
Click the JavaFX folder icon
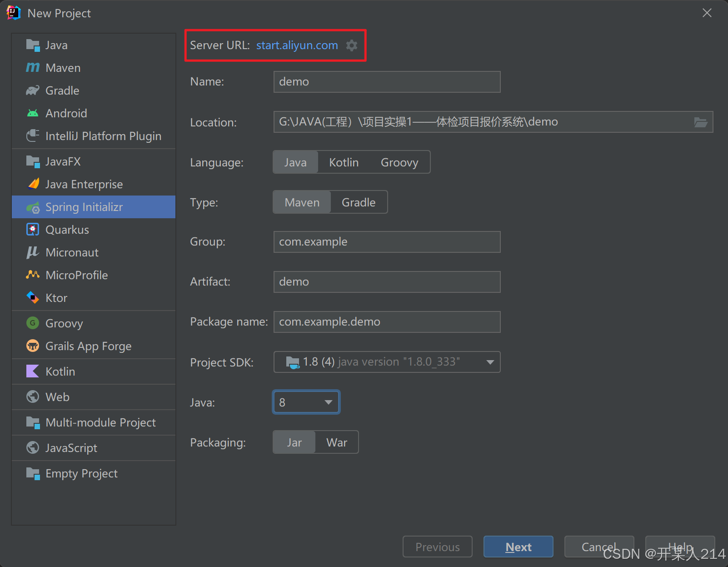point(33,161)
